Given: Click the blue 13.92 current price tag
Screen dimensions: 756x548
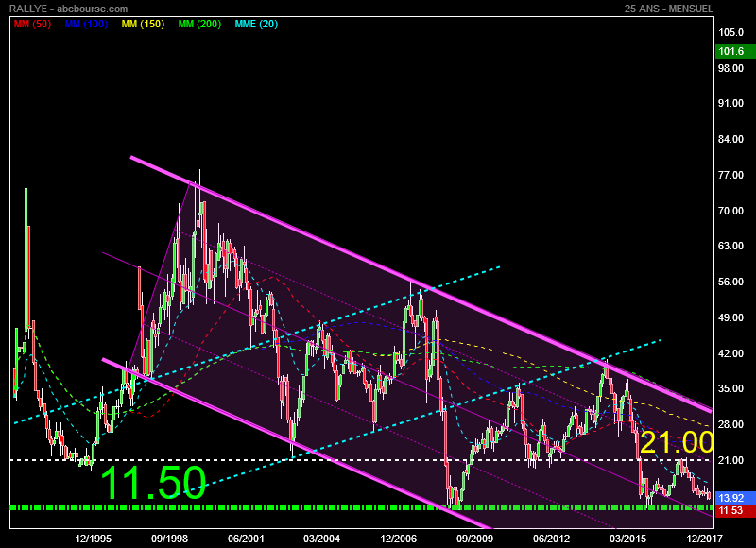Looking at the screenshot, I should pyautogui.click(x=735, y=498).
